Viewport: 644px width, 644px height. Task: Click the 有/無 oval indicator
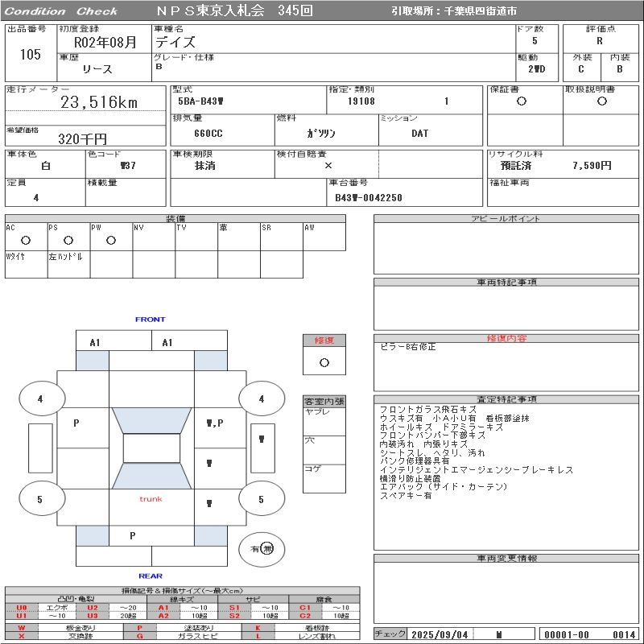tap(262, 549)
